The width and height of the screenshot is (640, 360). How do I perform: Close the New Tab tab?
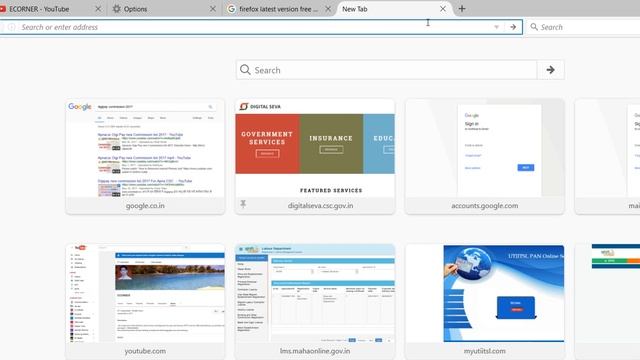pyautogui.click(x=443, y=9)
